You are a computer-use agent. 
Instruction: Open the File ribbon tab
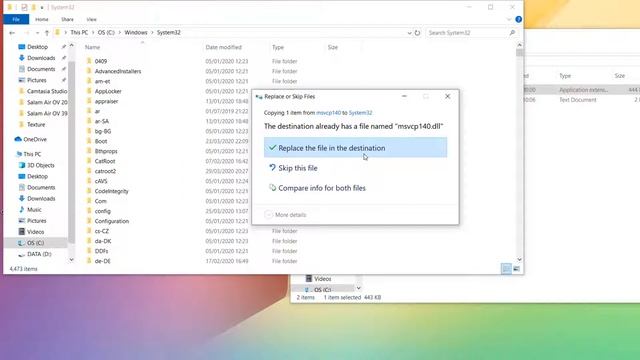pyautogui.click(x=16, y=19)
